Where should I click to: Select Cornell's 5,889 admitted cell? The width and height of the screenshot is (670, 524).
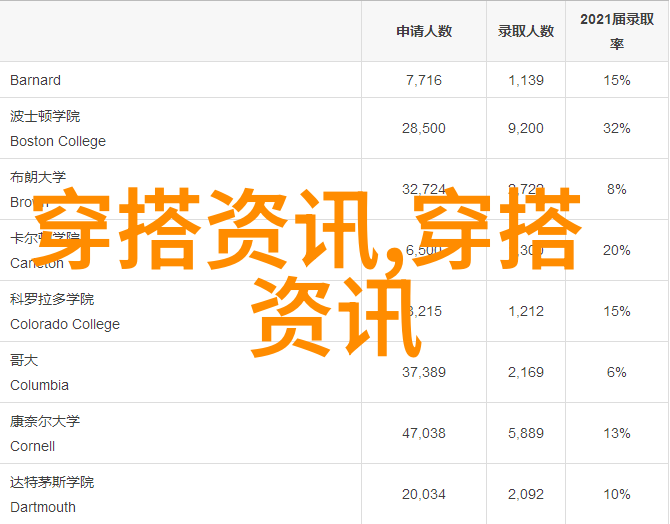tap(526, 433)
